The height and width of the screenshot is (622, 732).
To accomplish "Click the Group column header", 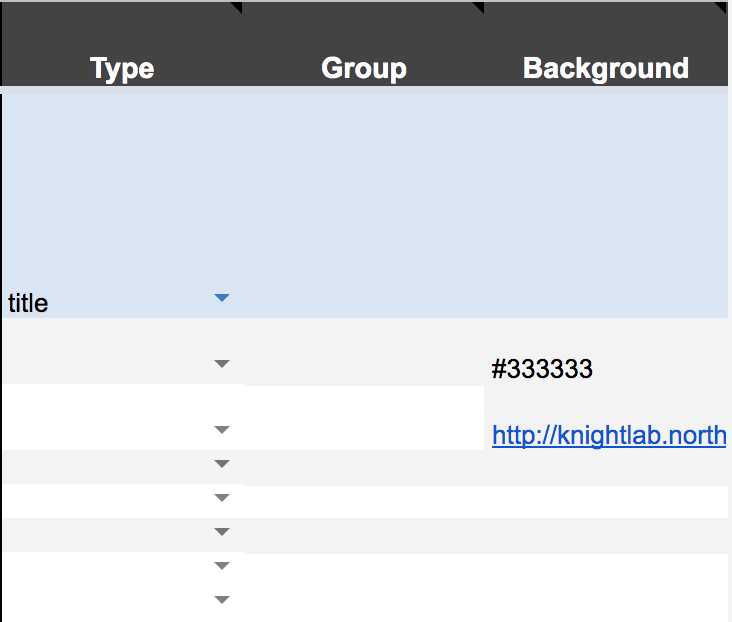I will pyautogui.click(x=364, y=68).
